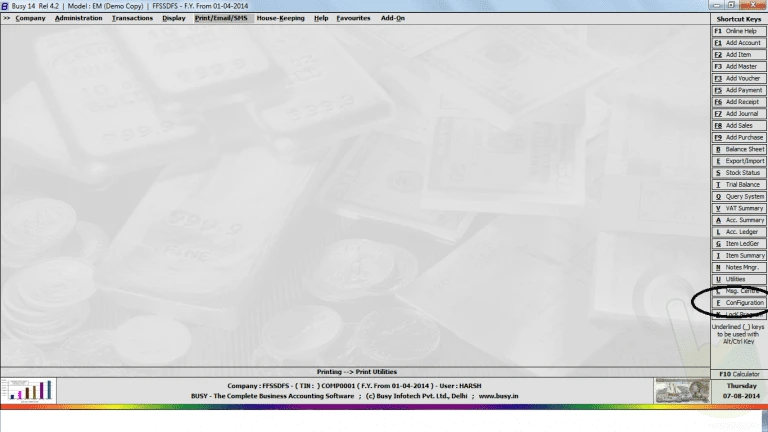Click the Shortcut Keys panel header

(x=739, y=19)
